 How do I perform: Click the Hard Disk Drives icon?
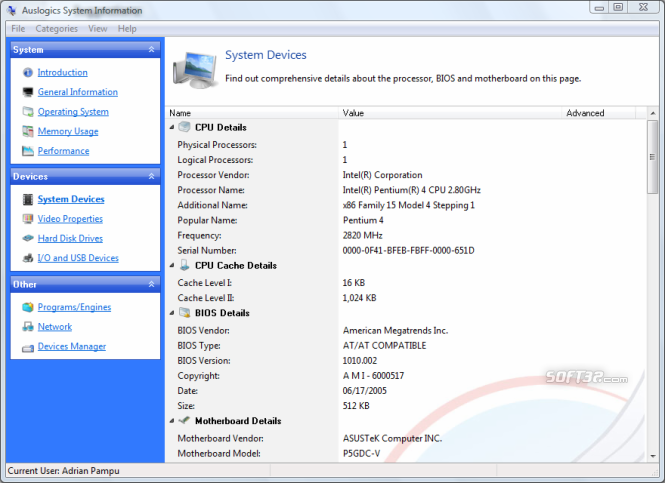click(28, 238)
